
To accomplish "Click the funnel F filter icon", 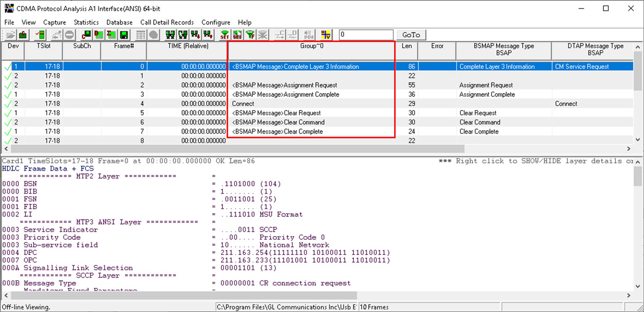I will coord(249,35).
